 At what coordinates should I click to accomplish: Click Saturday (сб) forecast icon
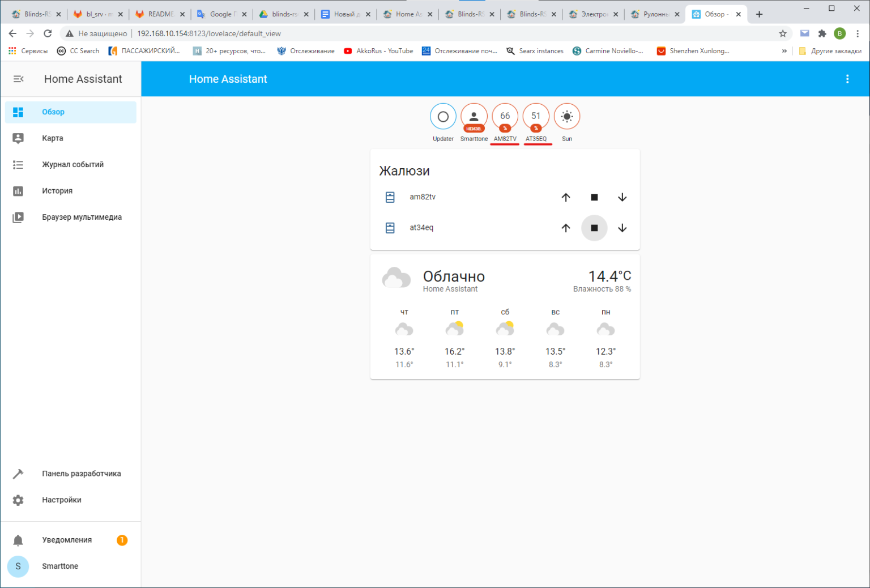[x=505, y=329]
